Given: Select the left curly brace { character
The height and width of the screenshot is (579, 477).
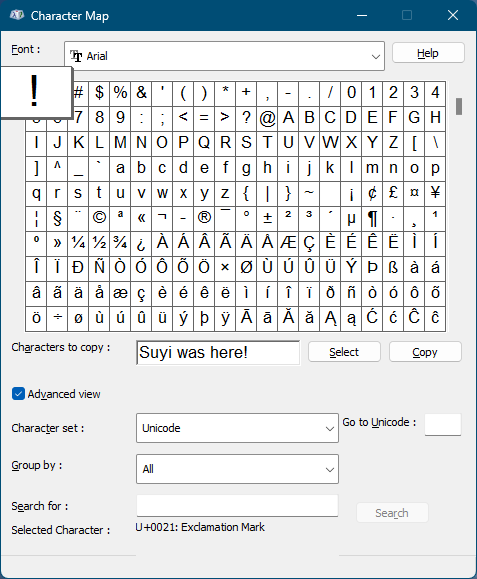Looking at the screenshot, I should (x=246, y=193).
